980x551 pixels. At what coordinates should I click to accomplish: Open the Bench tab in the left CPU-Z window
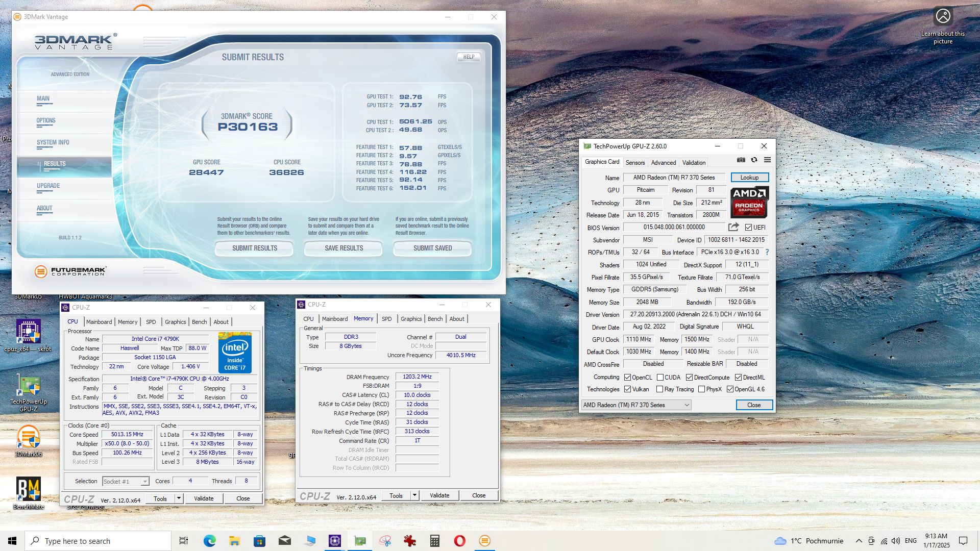pyautogui.click(x=200, y=322)
